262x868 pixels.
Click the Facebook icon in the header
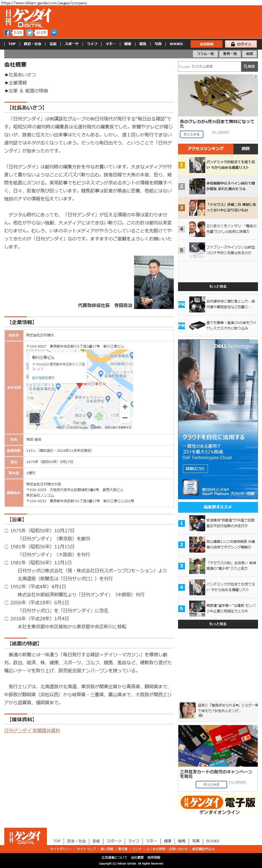[x=7, y=33]
